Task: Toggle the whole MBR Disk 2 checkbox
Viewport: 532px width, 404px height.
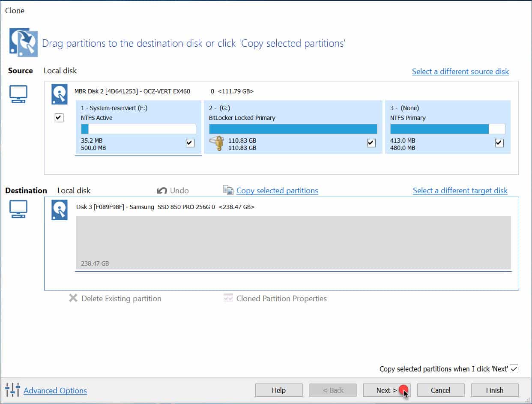Action: (59, 118)
